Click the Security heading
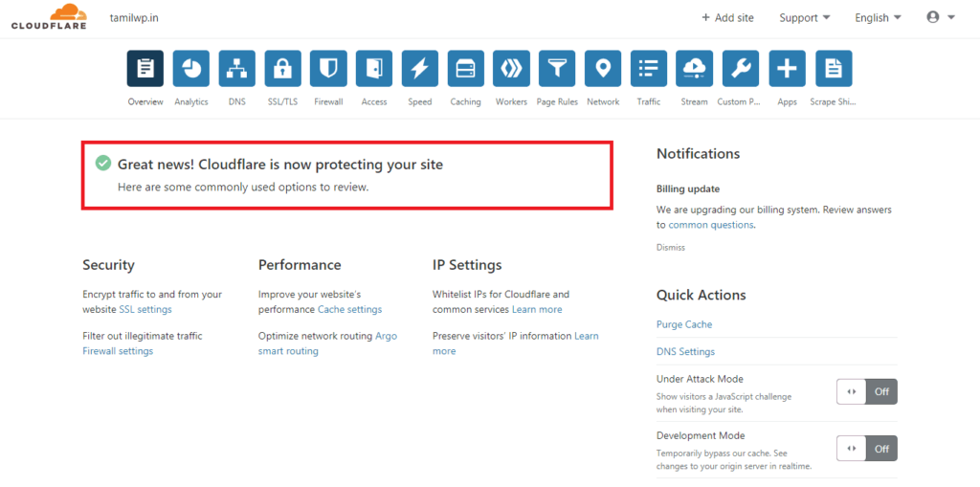 click(x=108, y=265)
